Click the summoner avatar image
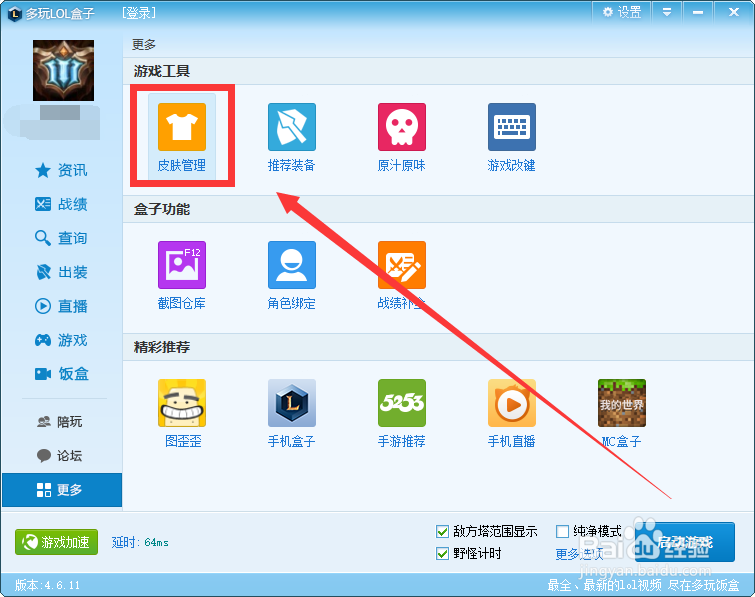The height and width of the screenshot is (597, 755). (64, 70)
